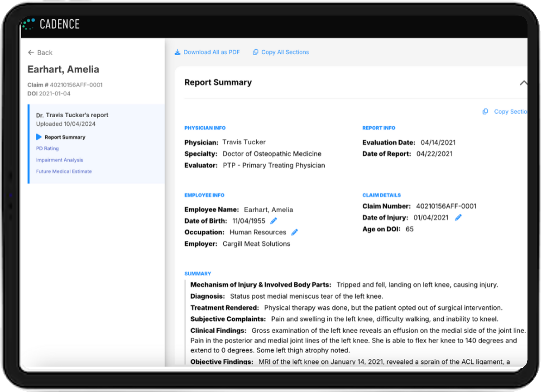Click Occupation value Human Resources
The image size is (541, 392).
click(258, 232)
